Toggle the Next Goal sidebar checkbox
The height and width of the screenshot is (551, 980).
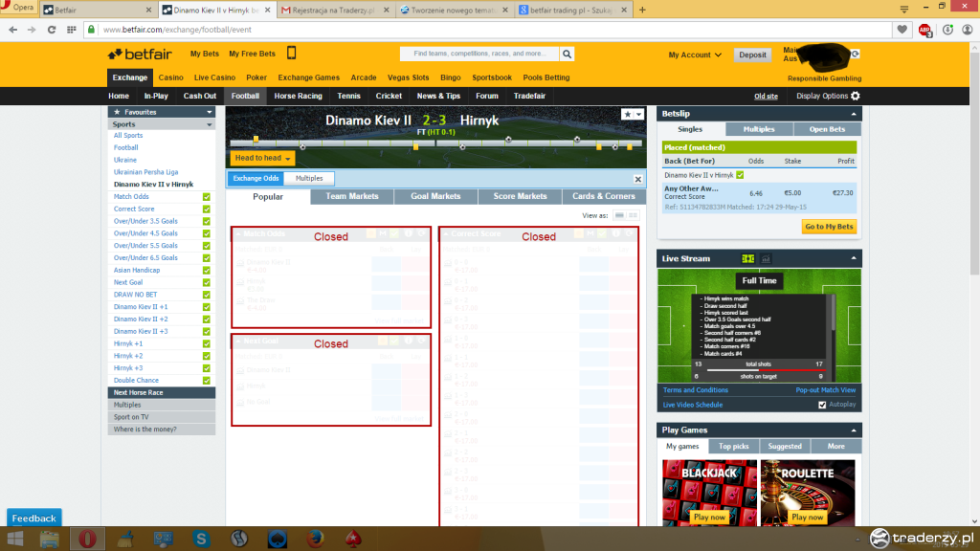click(207, 282)
